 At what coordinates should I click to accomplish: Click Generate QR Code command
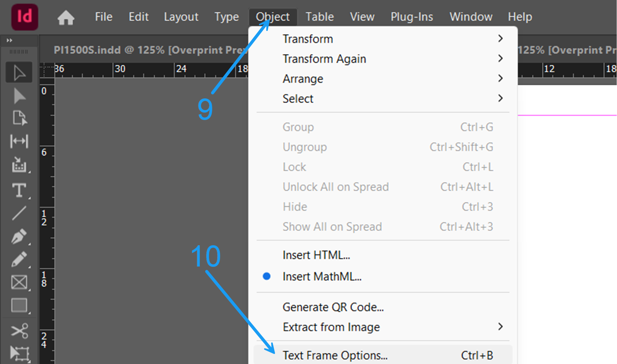(x=333, y=307)
